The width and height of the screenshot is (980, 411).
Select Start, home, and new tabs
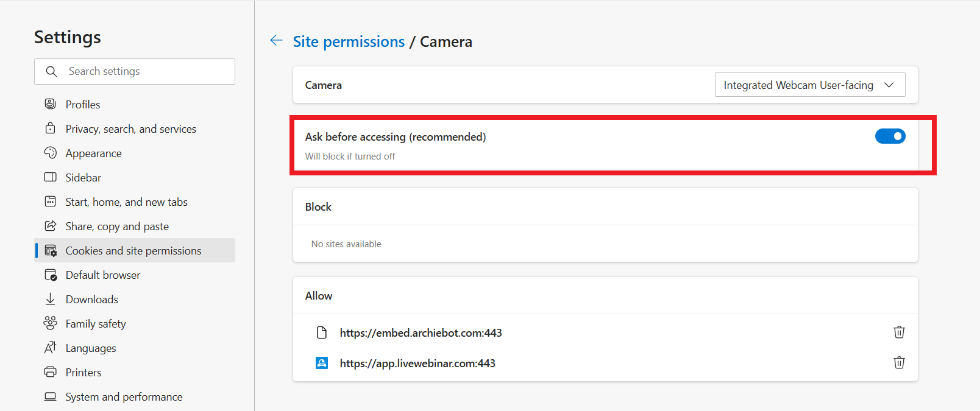127,202
